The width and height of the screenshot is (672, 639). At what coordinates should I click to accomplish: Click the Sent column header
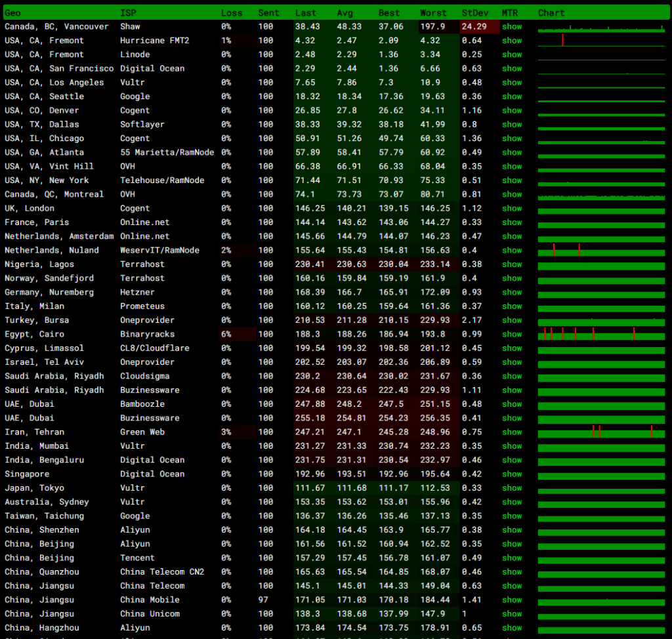(x=268, y=13)
